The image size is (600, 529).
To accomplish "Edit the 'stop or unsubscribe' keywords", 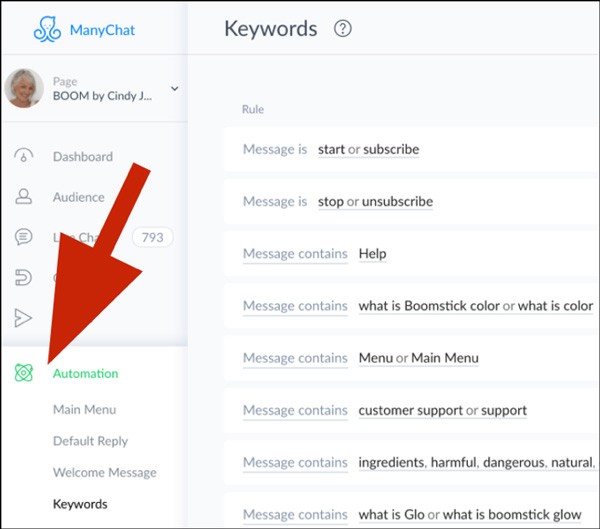I will [375, 202].
